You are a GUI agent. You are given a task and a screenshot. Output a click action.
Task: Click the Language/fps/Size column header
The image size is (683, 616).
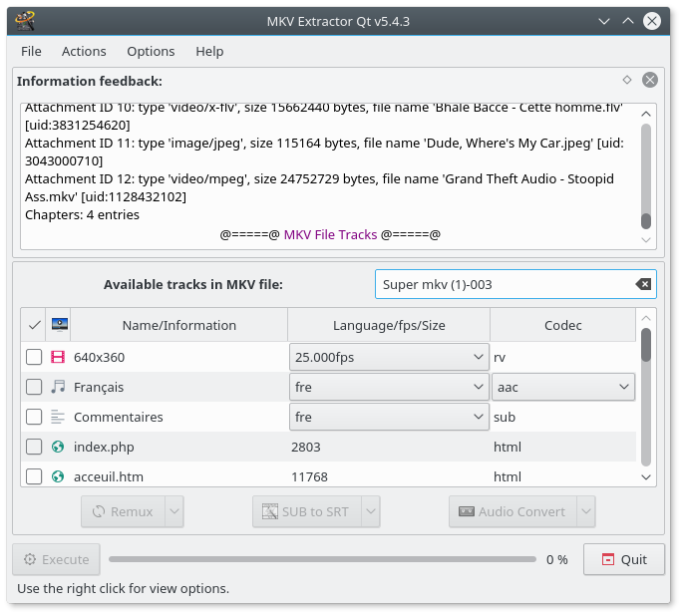[389, 325]
